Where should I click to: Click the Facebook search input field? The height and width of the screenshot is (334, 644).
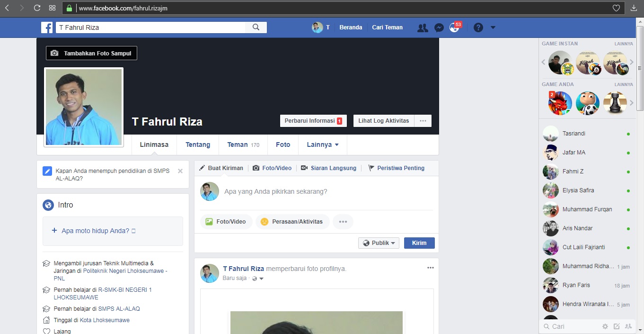(x=151, y=27)
